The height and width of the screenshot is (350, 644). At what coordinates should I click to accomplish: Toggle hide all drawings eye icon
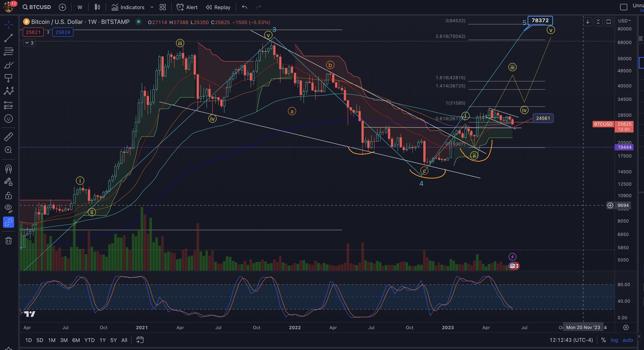click(x=8, y=208)
